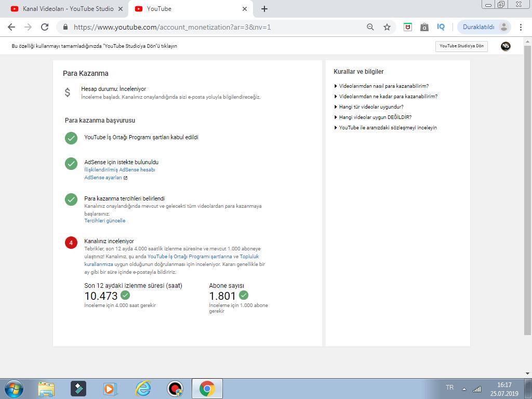Reload the page with refresh icon
532x399 pixels.
click(x=45, y=27)
